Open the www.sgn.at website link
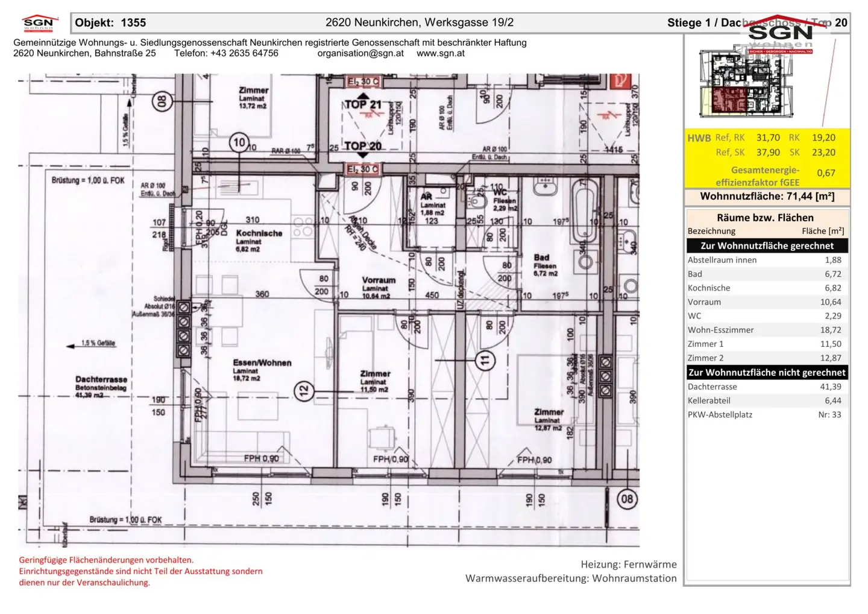The height and width of the screenshot is (614, 868). 441,53
